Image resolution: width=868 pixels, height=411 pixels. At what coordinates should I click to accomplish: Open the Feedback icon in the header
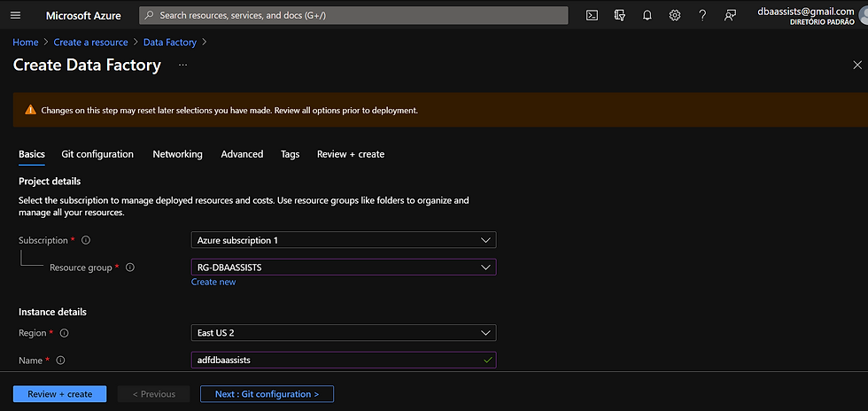click(x=730, y=15)
